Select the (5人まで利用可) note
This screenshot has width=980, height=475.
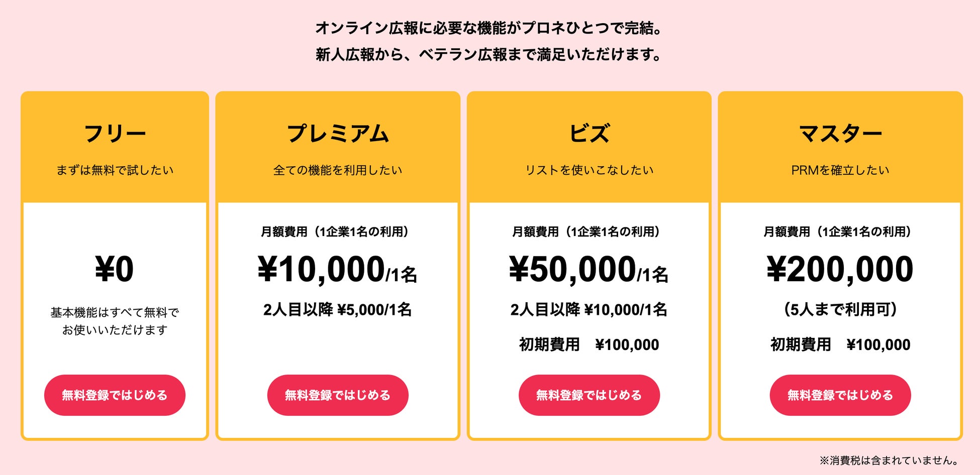coord(840,310)
